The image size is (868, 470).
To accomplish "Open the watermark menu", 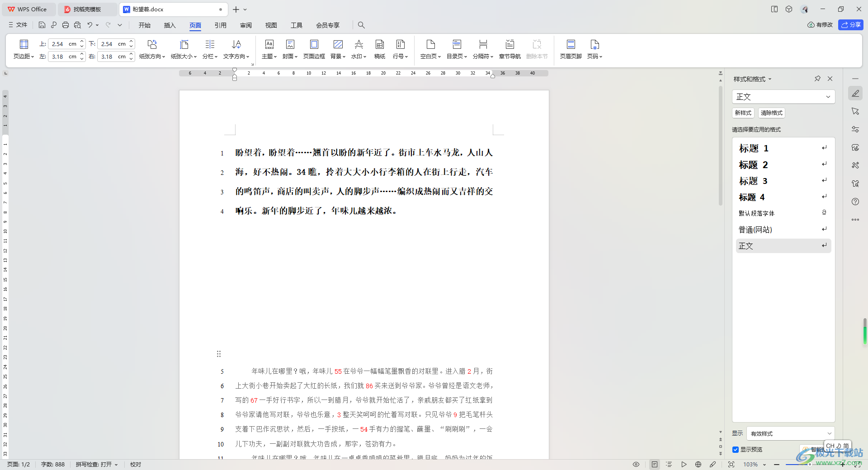I will pos(359,49).
